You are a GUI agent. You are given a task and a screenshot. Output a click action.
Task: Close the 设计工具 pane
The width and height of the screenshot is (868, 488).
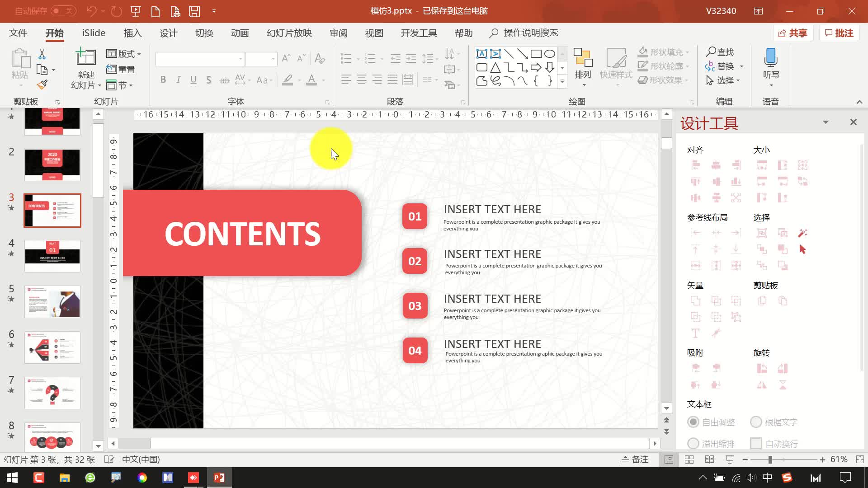[853, 122]
